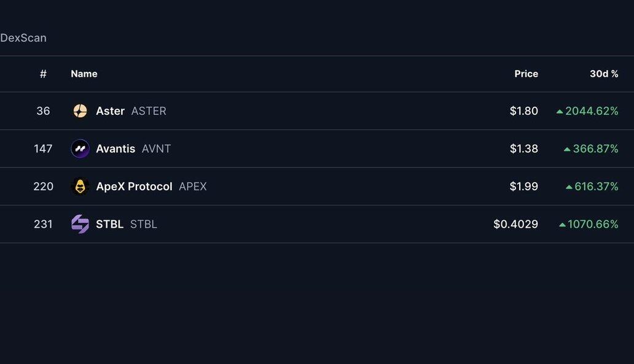The width and height of the screenshot is (634, 364).
Task: Sort table by the 30d % column
Action: 604,74
